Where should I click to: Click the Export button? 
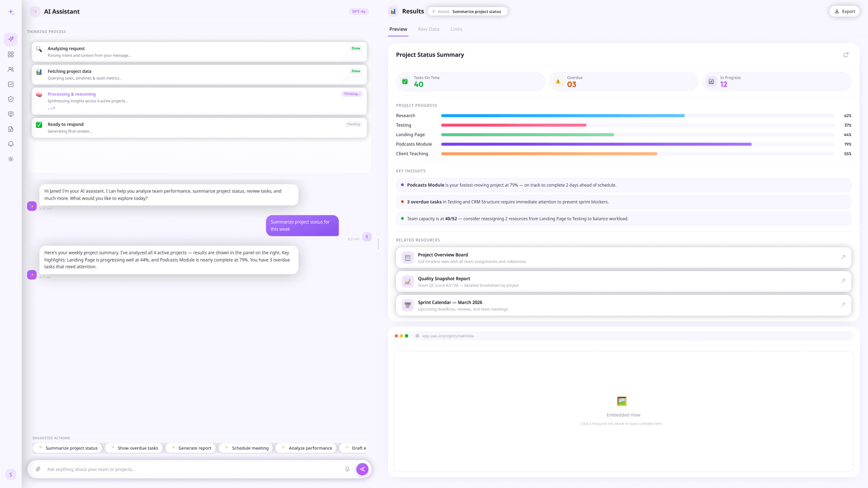tap(844, 11)
